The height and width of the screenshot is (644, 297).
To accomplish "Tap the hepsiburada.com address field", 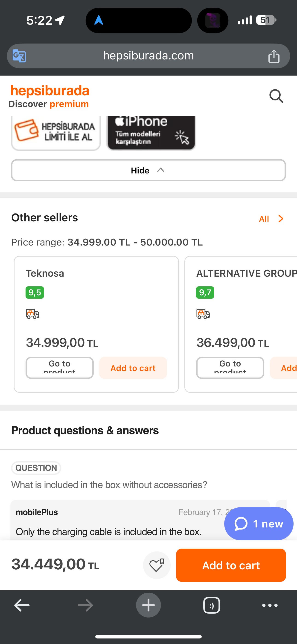I will click(148, 56).
